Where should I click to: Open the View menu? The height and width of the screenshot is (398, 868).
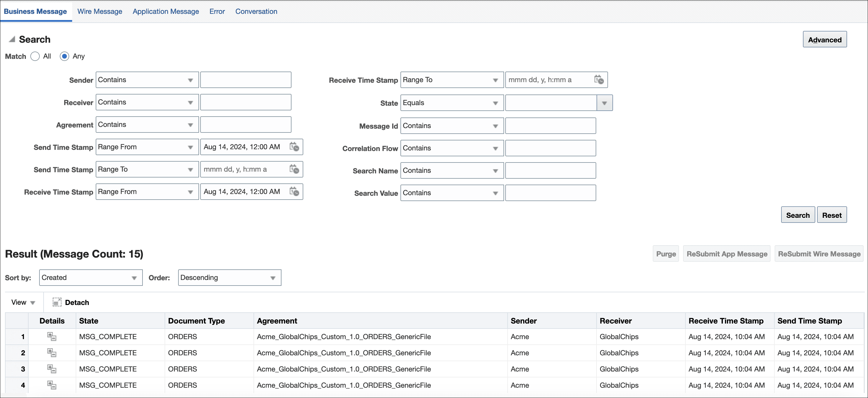click(23, 302)
